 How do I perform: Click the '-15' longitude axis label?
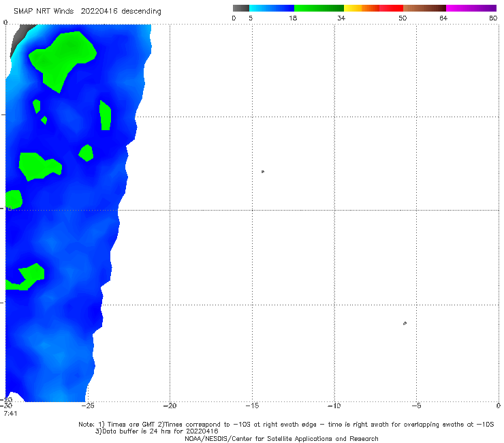click(252, 406)
